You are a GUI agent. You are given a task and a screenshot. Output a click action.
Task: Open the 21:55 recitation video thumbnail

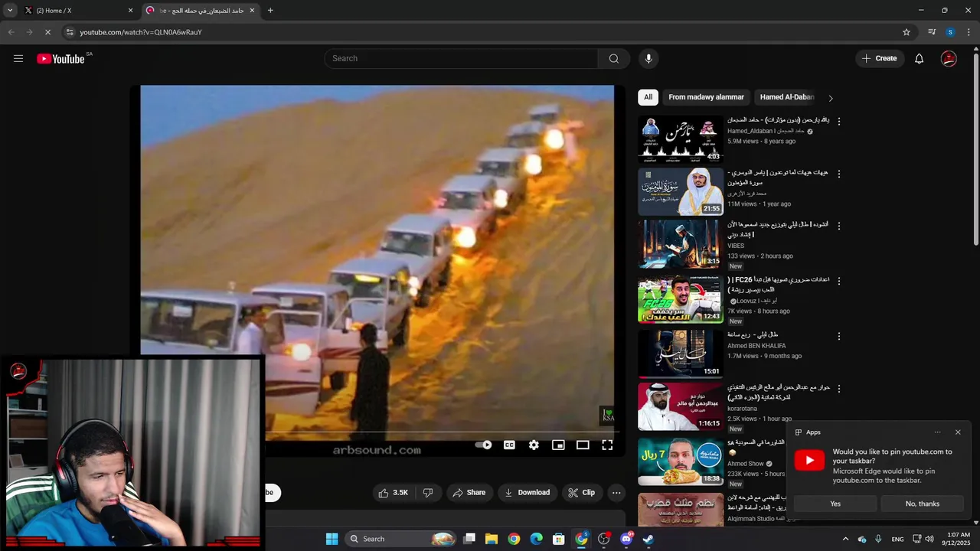(x=680, y=191)
